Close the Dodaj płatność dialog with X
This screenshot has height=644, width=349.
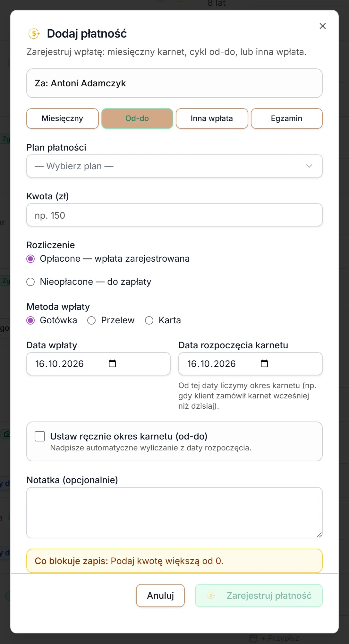click(x=323, y=26)
